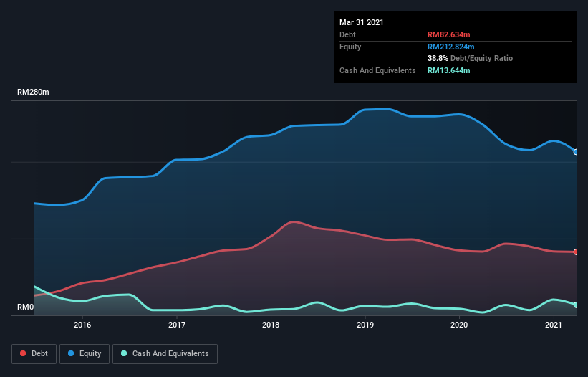This screenshot has width=588, height=377.
Task: Click the 2021 x-axis label
Action: click(554, 325)
